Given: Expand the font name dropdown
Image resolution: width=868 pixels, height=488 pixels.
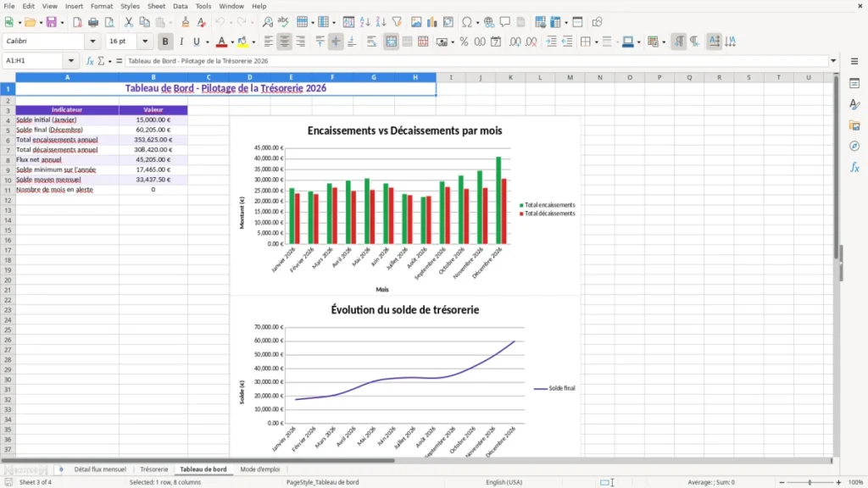Looking at the screenshot, I should [x=92, y=41].
